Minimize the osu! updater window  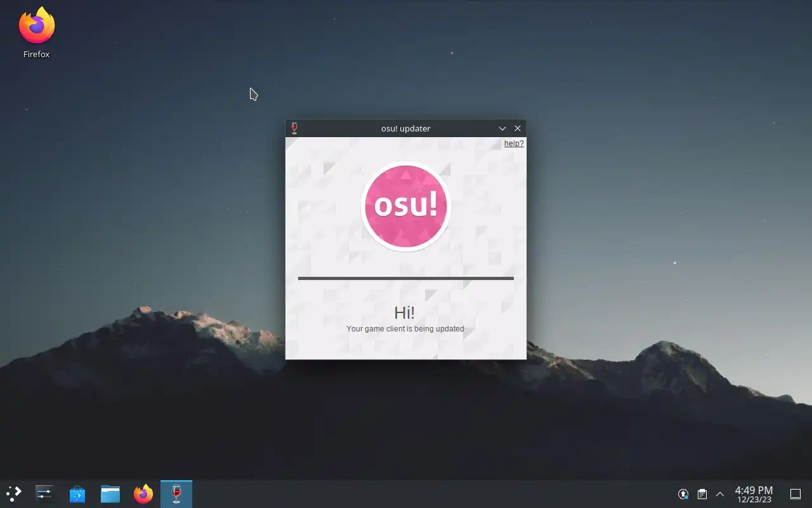tap(502, 128)
